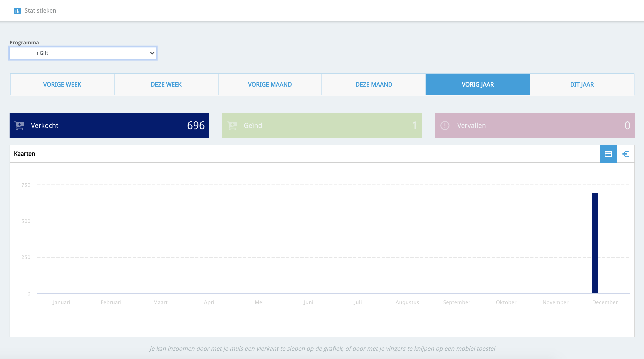Open the Programma dropdown
The height and width of the screenshot is (359, 644).
82,53
